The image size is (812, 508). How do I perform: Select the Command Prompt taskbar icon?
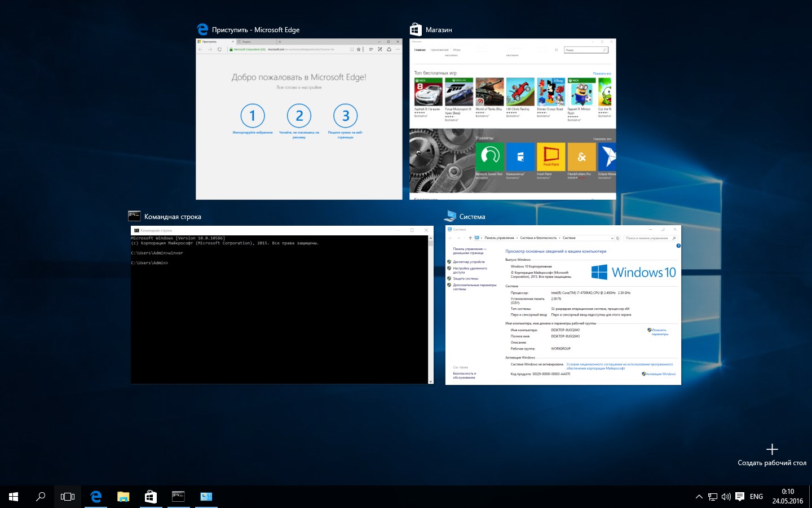(178, 497)
